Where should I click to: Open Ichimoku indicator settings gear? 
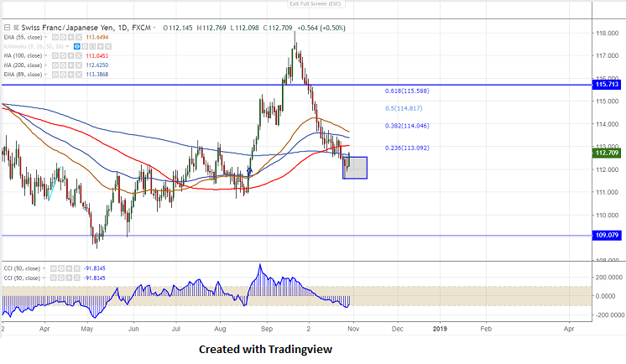coord(85,46)
